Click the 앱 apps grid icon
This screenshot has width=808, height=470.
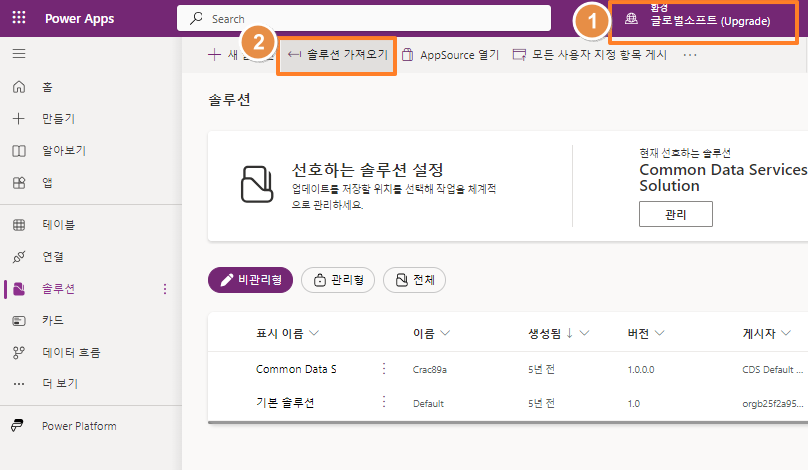(19, 182)
